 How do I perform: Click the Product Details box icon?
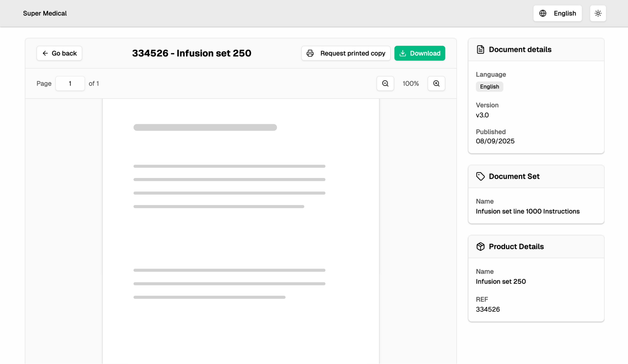pos(480,247)
